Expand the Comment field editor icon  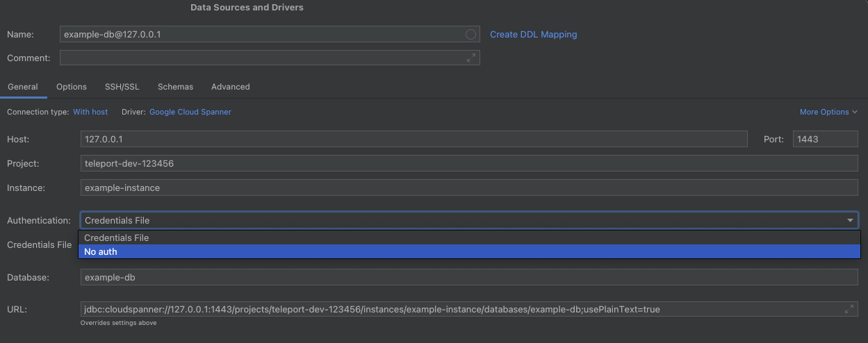click(x=471, y=58)
